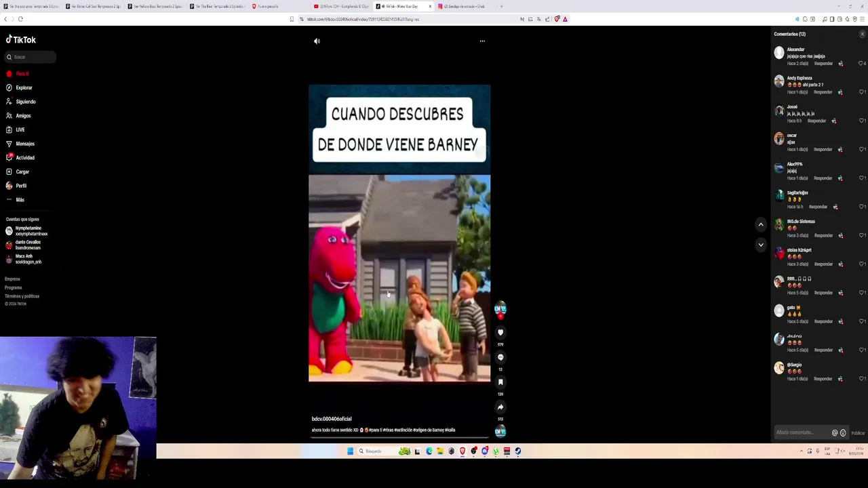Open Microsoft Edge from the taskbar
868x488 pixels.
429,451
